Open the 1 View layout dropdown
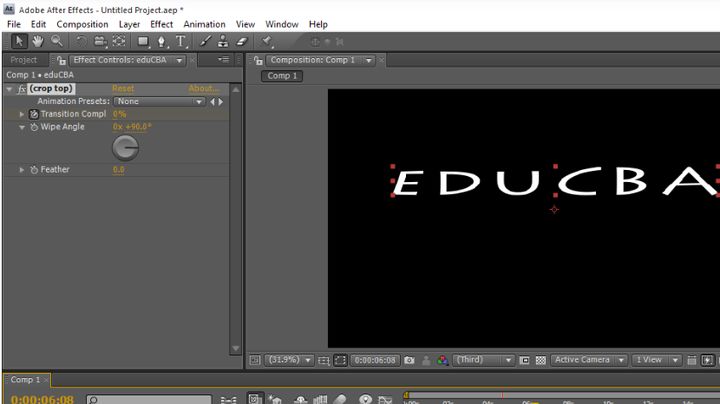 [656, 360]
